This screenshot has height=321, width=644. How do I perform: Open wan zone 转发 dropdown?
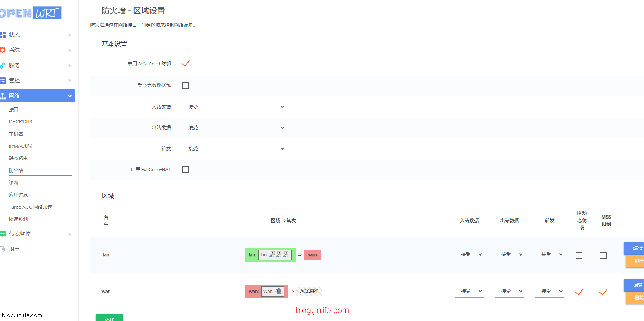550,291
